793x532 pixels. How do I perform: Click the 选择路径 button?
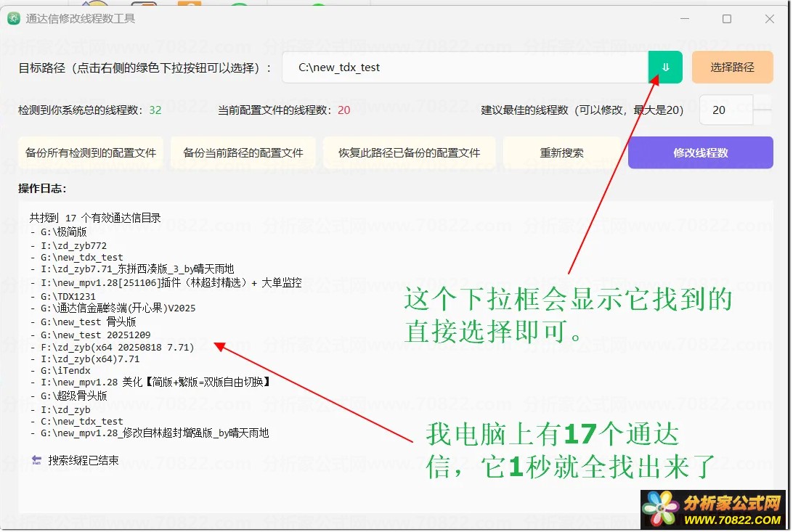pos(732,67)
